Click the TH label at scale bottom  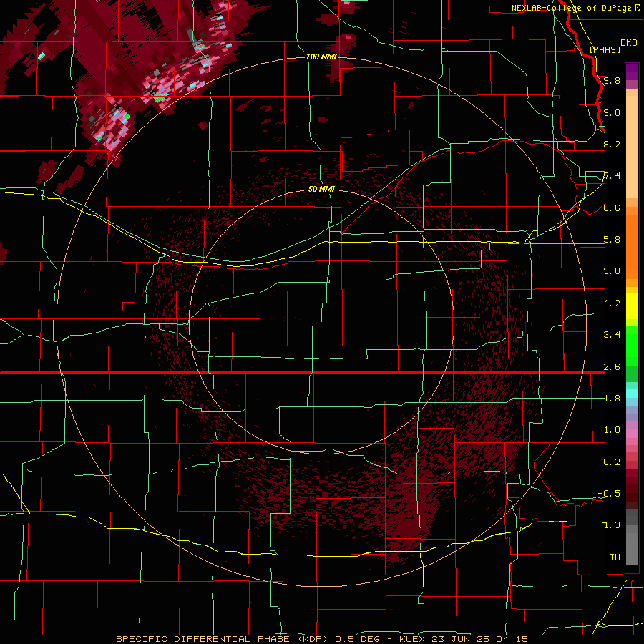[615, 557]
